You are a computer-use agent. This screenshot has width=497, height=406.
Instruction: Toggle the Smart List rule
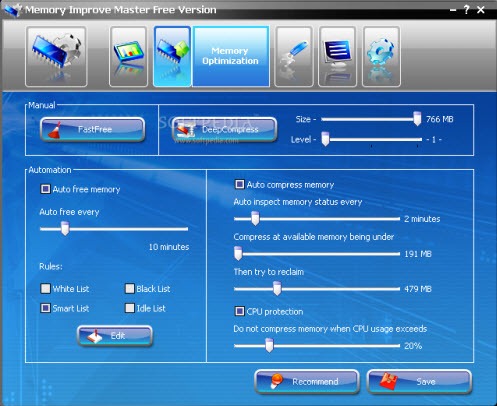[45, 308]
